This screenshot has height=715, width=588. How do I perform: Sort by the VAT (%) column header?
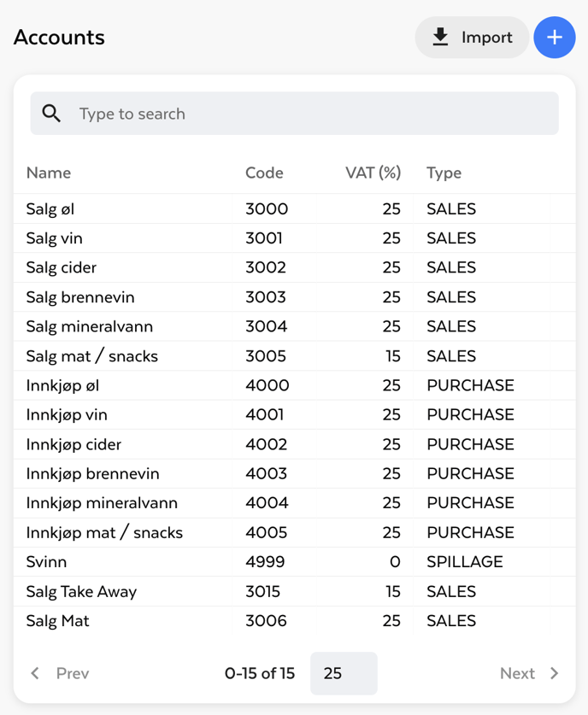click(373, 173)
